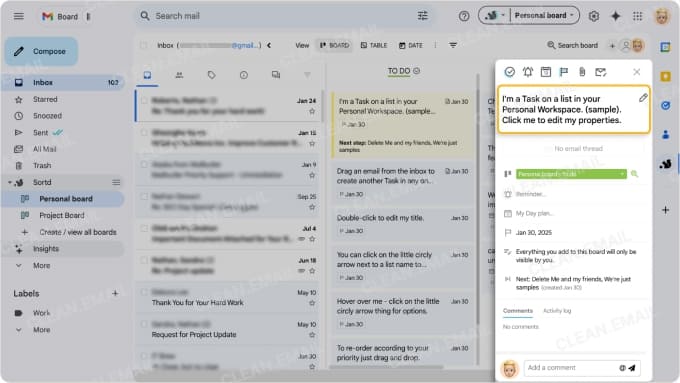Screen dimensions: 680x383
Task: Open the Personal board's list dropdown
Action: click(571, 174)
